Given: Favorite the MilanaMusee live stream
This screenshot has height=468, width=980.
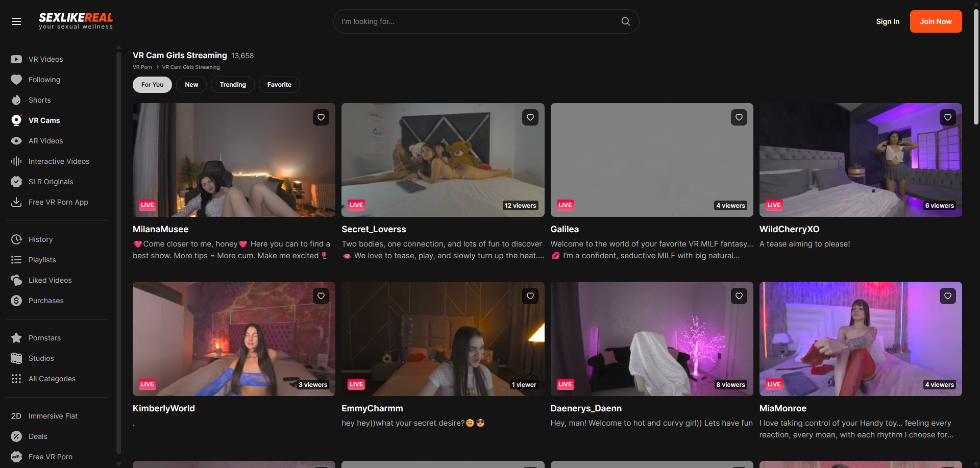Looking at the screenshot, I should (321, 117).
